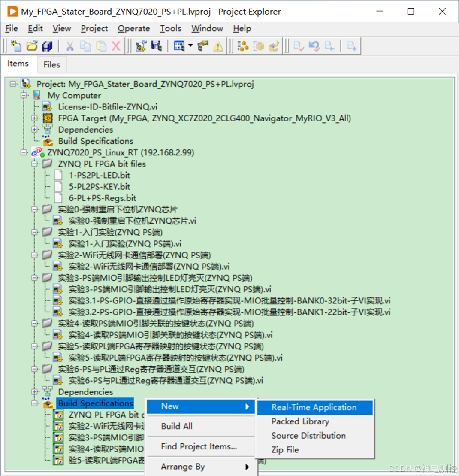Open the Arrange By submenu
This screenshot has width=459, height=476.
pos(200,467)
